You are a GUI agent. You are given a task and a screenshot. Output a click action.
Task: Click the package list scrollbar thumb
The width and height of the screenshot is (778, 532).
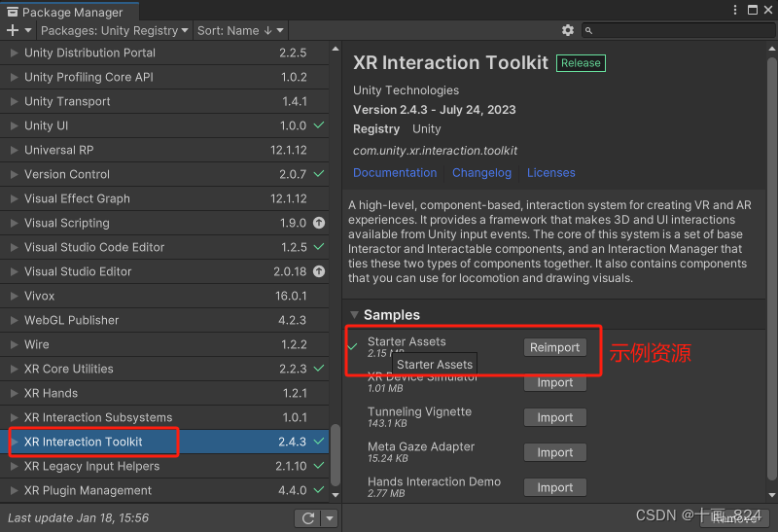click(x=336, y=454)
